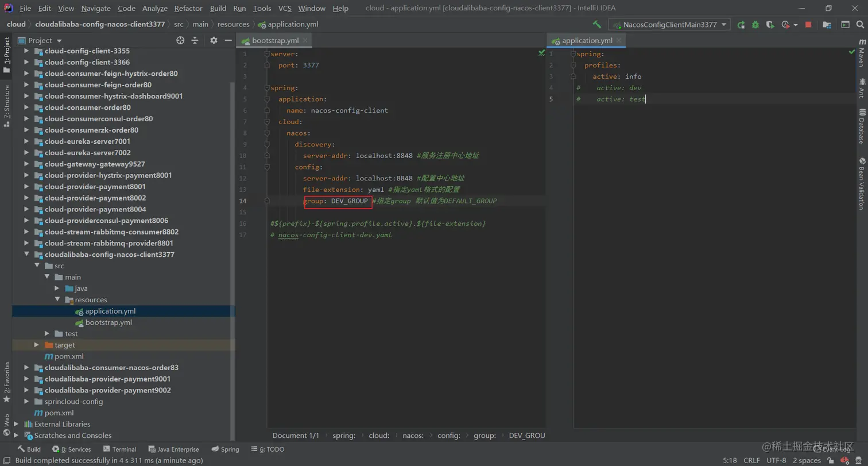Open the File menu

[x=25, y=9]
